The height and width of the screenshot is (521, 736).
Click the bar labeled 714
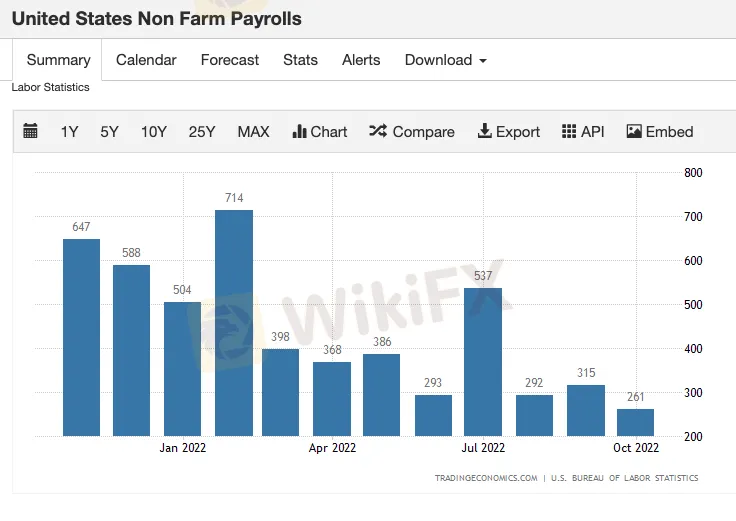click(x=234, y=323)
